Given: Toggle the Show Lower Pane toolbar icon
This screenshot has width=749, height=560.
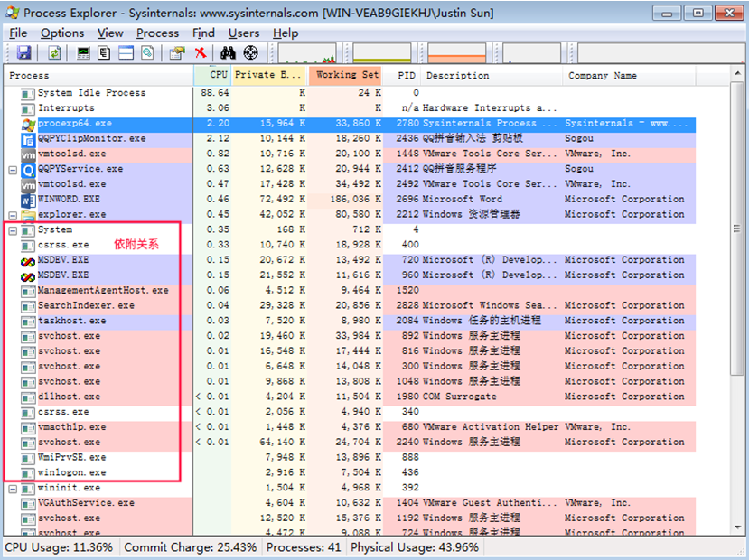Looking at the screenshot, I should (126, 52).
